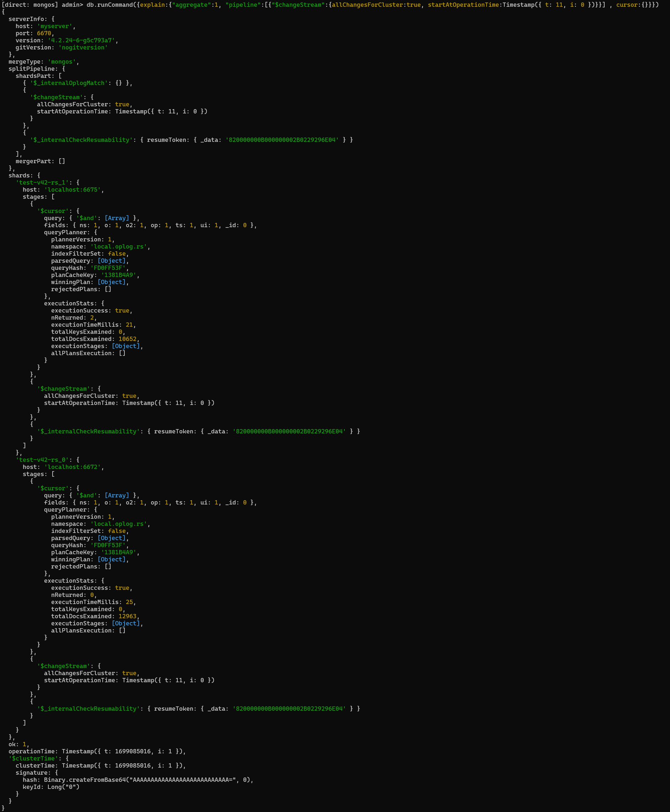The height and width of the screenshot is (812, 670).
Task: Select the '$clusterTime' key
Action: pos(33,759)
